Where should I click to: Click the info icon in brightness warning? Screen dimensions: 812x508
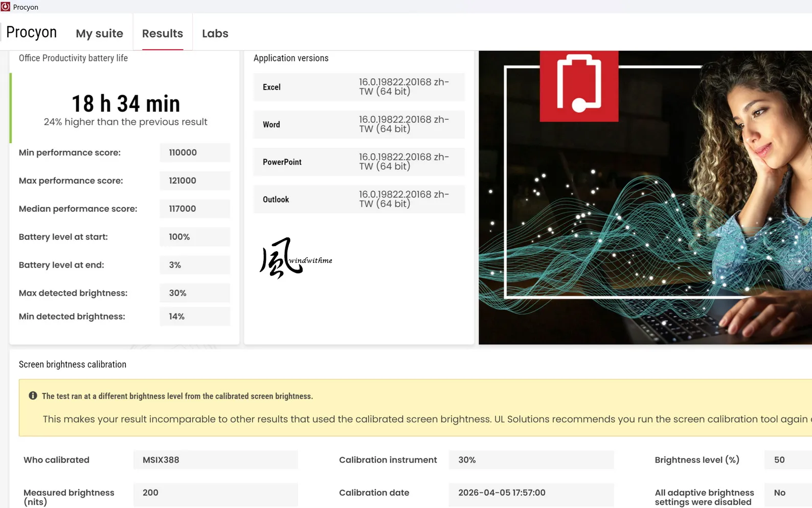pyautogui.click(x=33, y=395)
